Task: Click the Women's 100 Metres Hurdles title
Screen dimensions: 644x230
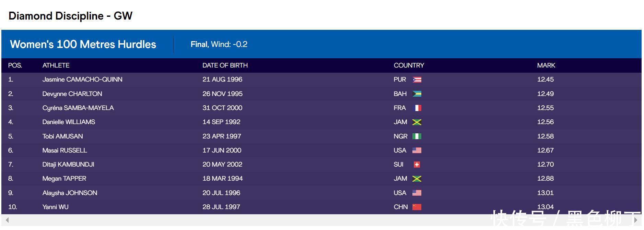Action: click(x=83, y=44)
